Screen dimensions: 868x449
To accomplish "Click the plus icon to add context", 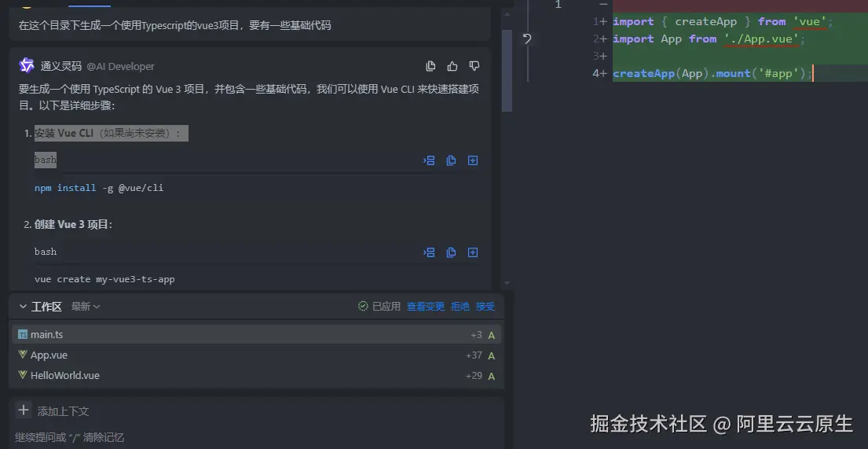I will click(x=24, y=410).
